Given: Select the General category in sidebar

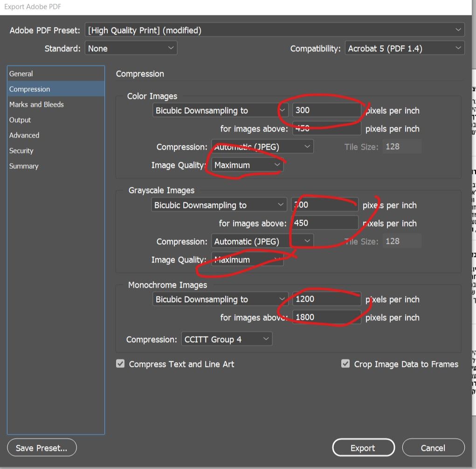Looking at the screenshot, I should coord(21,74).
